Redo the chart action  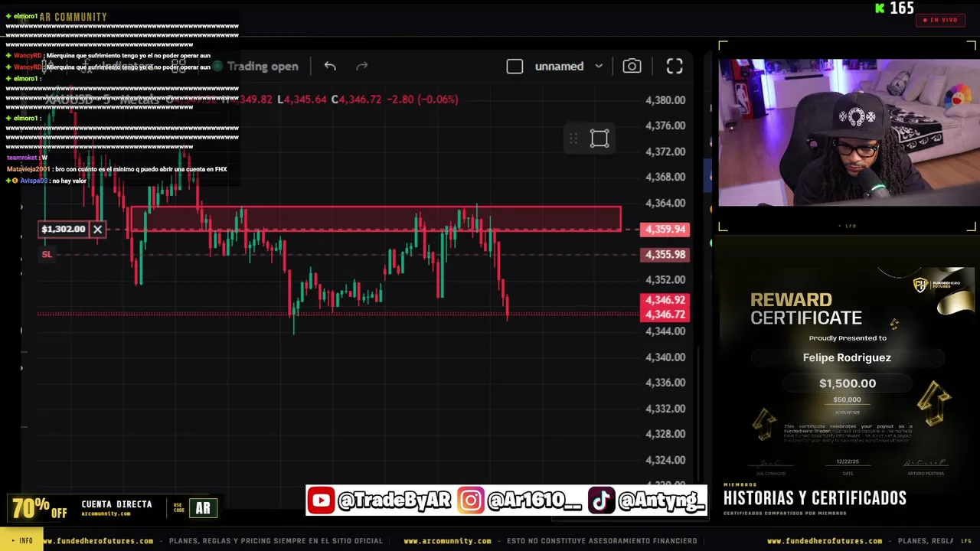tap(362, 67)
